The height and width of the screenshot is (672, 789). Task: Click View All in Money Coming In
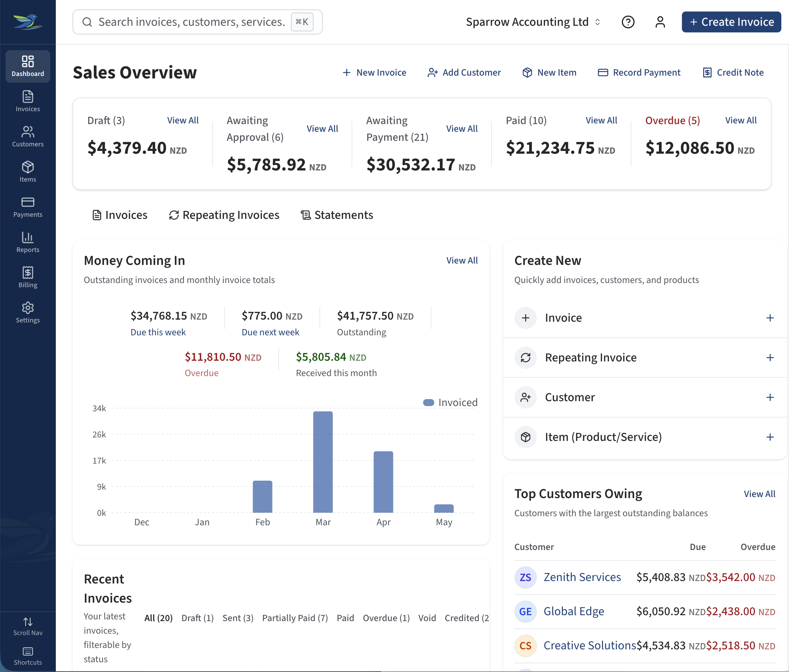pos(462,260)
